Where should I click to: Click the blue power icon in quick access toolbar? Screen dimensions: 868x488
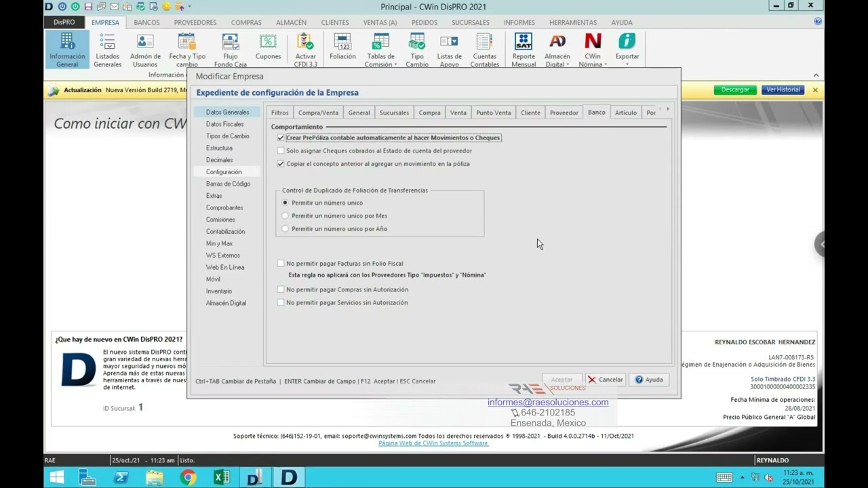tap(62, 6)
